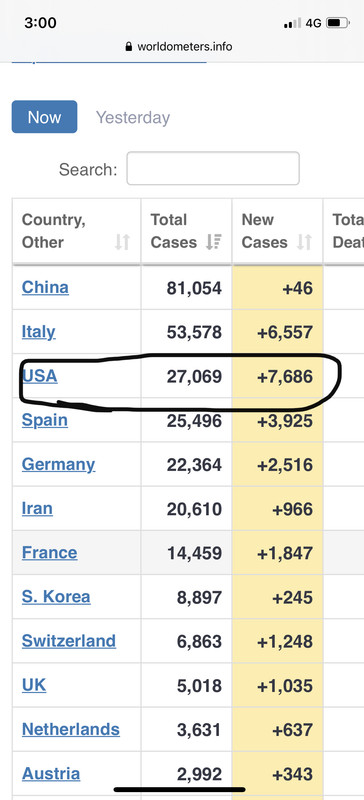Open the Iran country link

[x=37, y=508]
